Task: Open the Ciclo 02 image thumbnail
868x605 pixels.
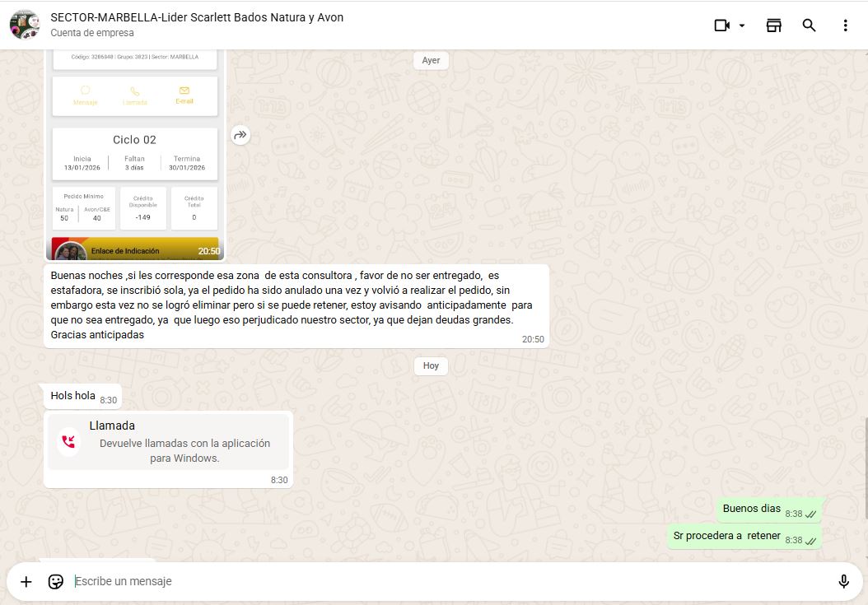Action: 135,156
